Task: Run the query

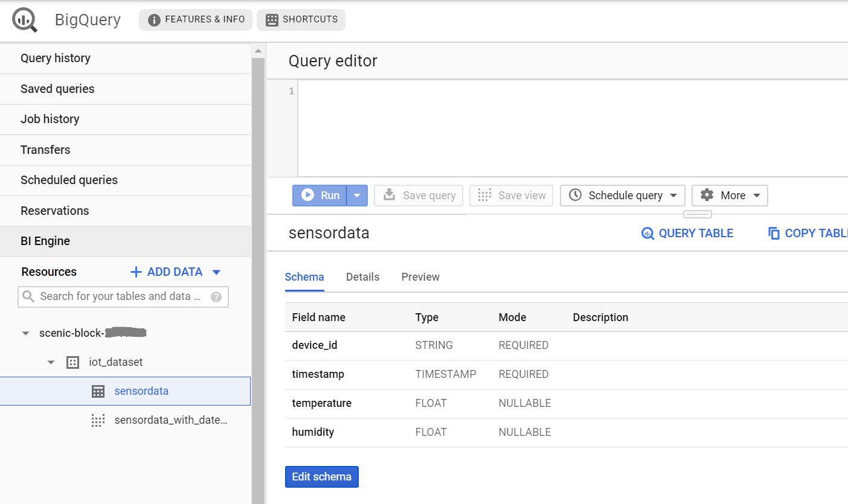Action: pyautogui.click(x=320, y=196)
